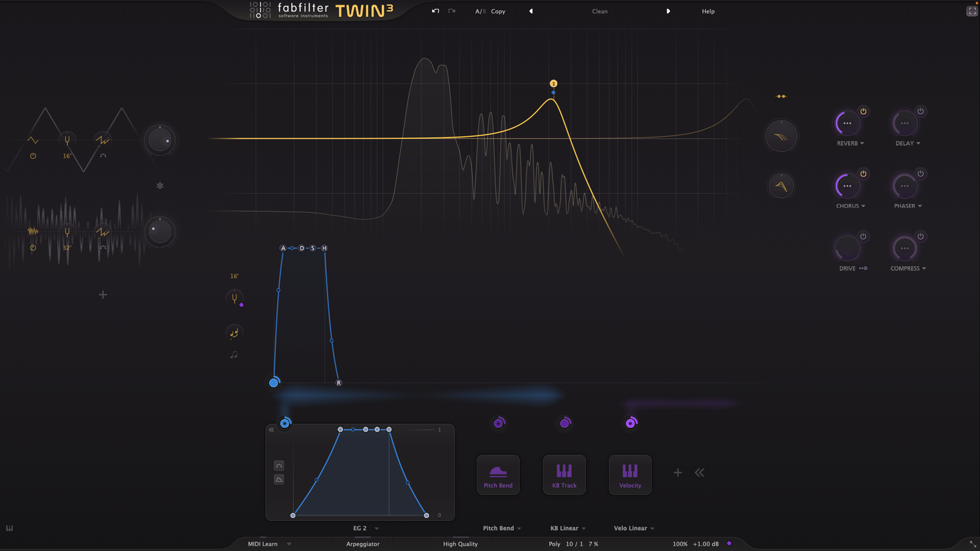This screenshot has height=551, width=980.
Task: Click the EG 2 trigger mode dotted icon
Action: click(279, 465)
